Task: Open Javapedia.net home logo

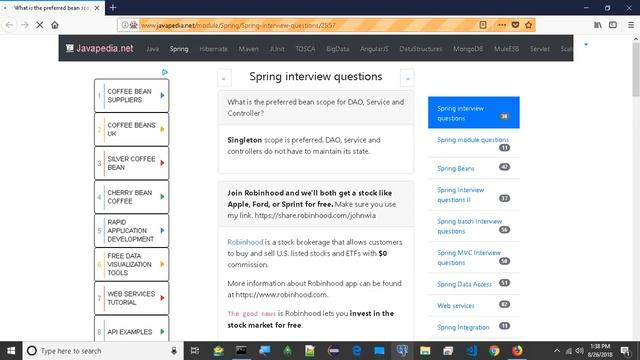Action: [x=100, y=48]
